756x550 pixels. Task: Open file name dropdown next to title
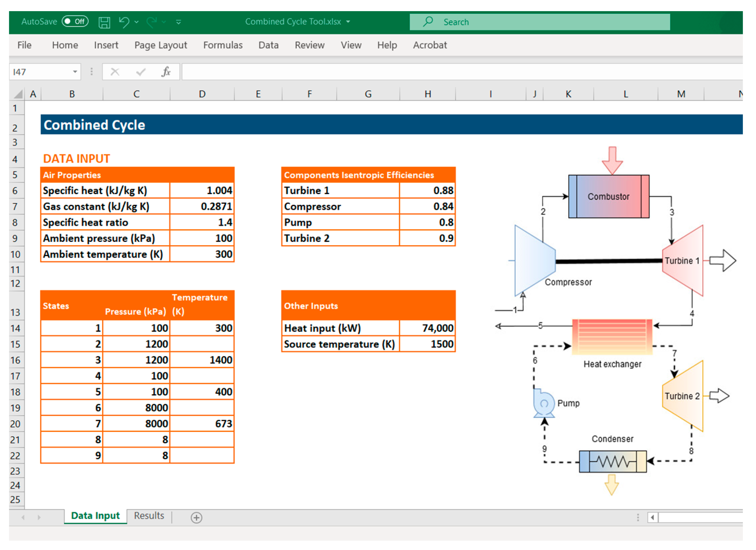[348, 22]
